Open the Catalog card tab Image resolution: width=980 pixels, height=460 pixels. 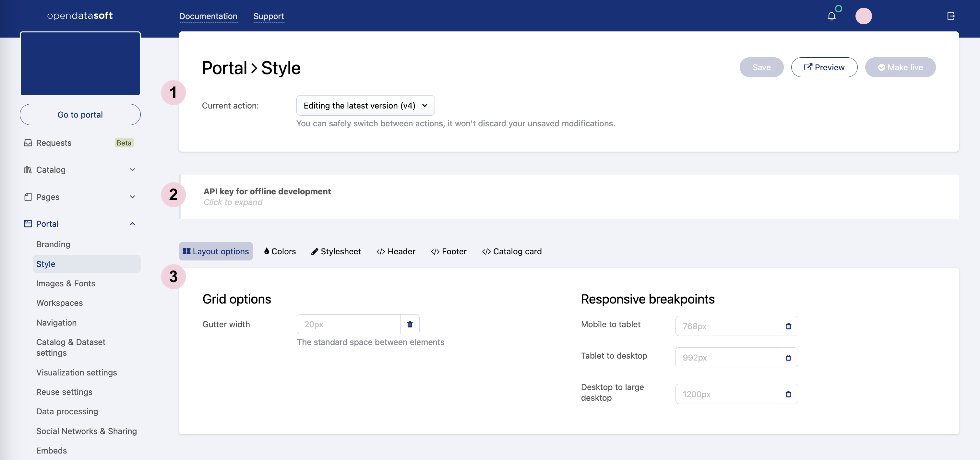coord(512,251)
